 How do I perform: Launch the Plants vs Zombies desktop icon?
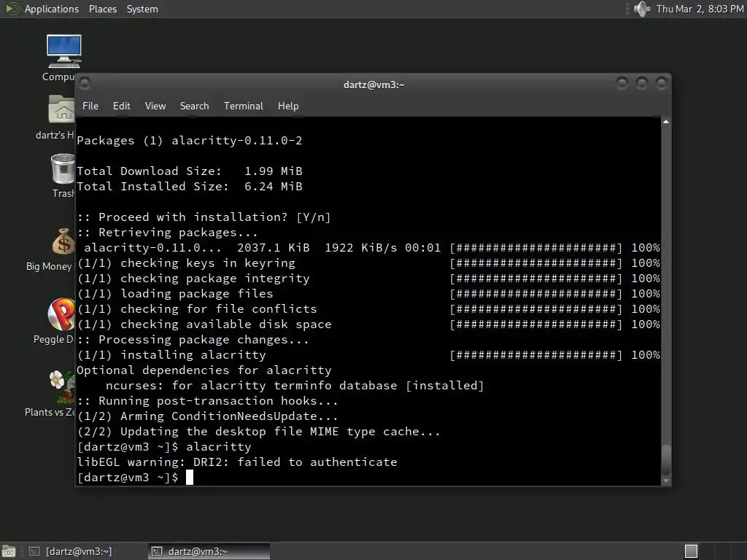(62, 386)
